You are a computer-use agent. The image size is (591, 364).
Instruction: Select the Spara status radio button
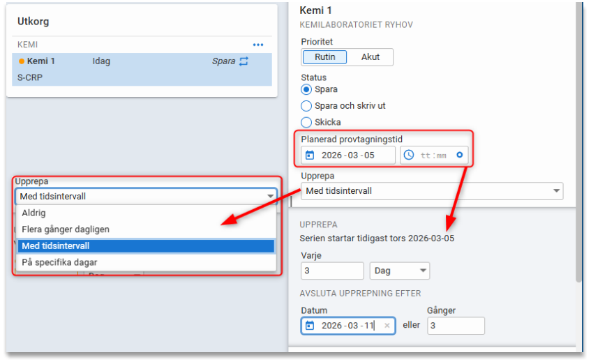pyautogui.click(x=306, y=90)
